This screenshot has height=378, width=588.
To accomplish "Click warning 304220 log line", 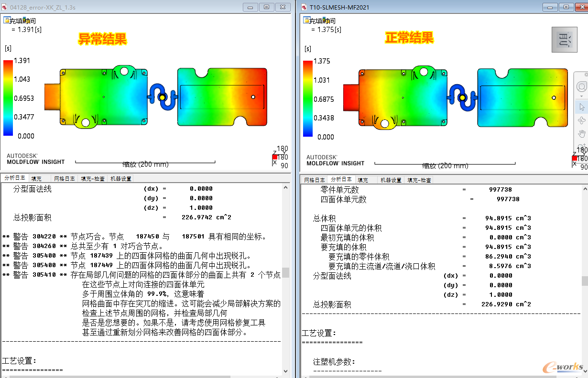I will [134, 237].
